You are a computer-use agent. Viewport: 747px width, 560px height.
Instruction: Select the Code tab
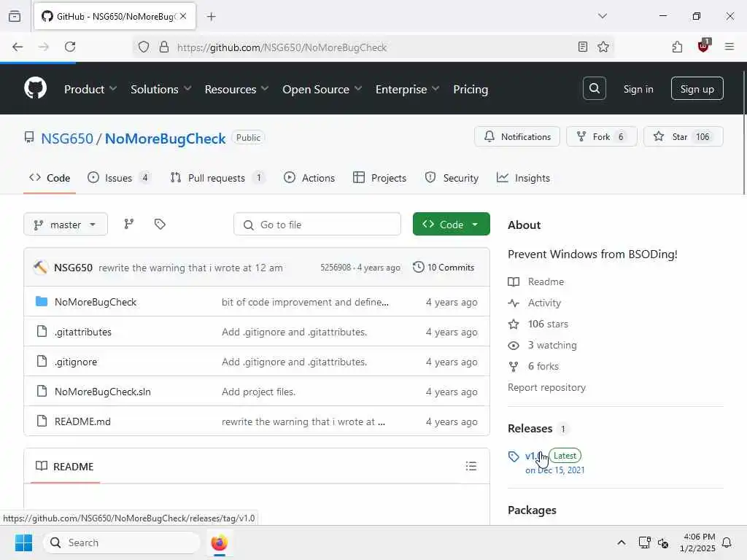50,178
